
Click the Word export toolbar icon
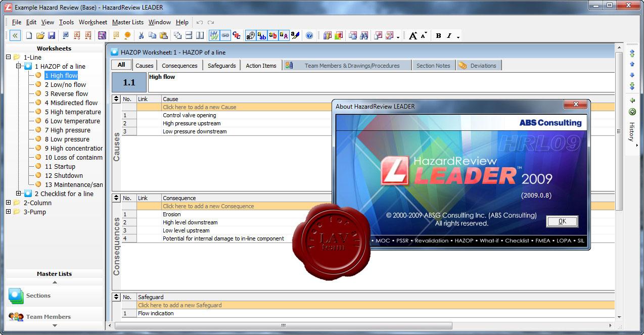pos(65,35)
